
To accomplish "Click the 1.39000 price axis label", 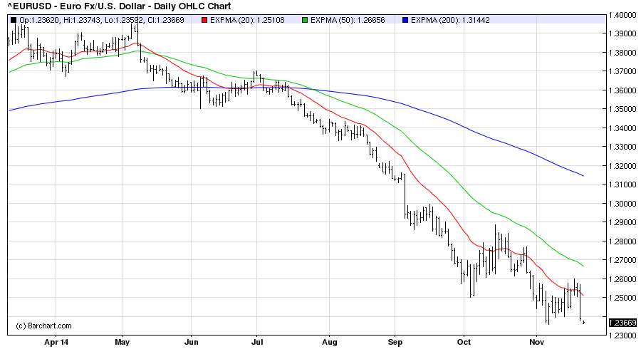I will (x=622, y=33).
